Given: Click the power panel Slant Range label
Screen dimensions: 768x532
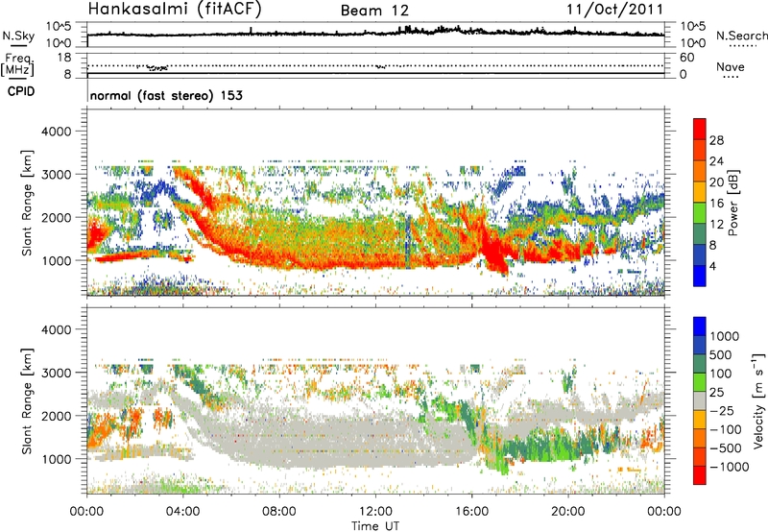Looking at the screenshot, I should pyautogui.click(x=27, y=203).
